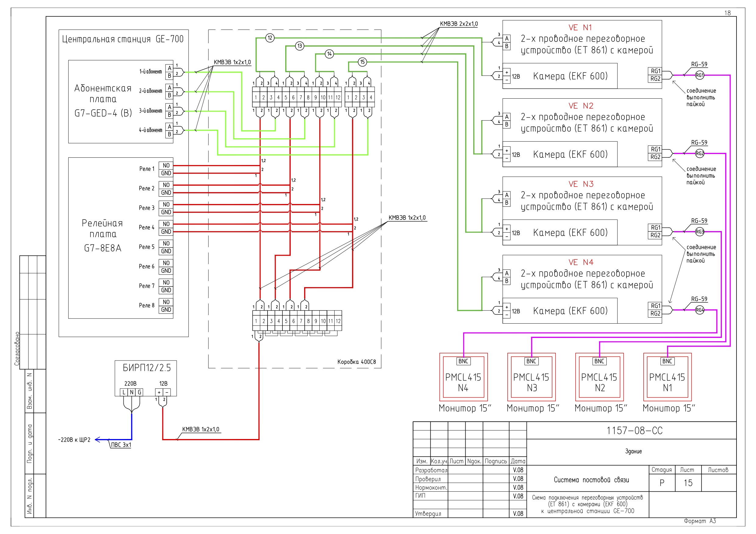The height and width of the screenshot is (534, 756).
Task: Click the BNC connector of monitor PMCL415 N1
Action: (x=667, y=361)
